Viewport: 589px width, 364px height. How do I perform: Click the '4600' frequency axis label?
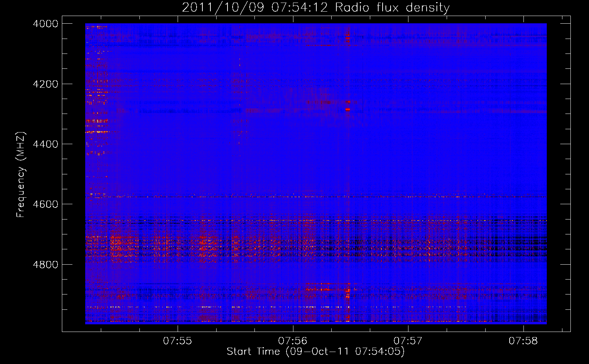46,204
